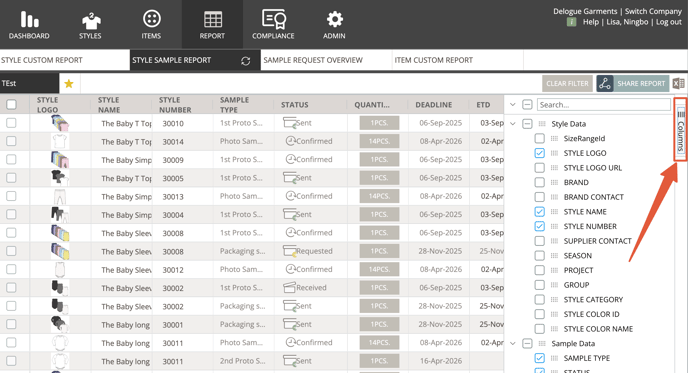This screenshot has height=373, width=688.
Task: Click the refresh icon on Style Sample Report
Action: 246,61
